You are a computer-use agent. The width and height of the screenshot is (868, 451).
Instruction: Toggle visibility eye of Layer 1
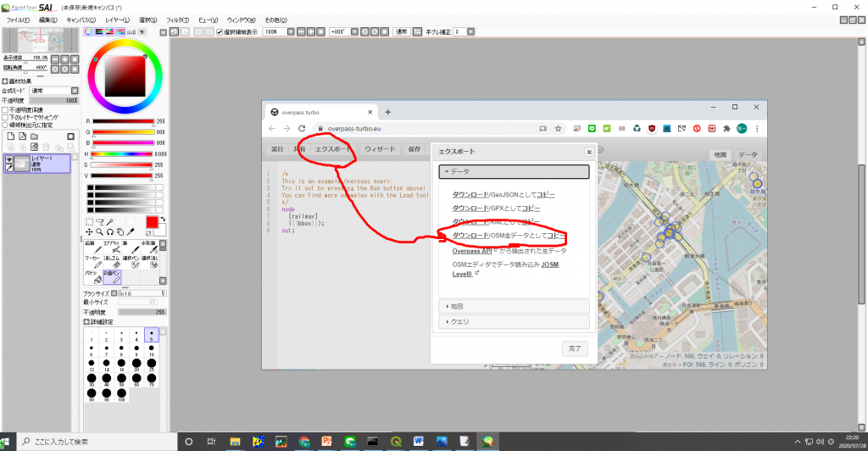pyautogui.click(x=9, y=159)
